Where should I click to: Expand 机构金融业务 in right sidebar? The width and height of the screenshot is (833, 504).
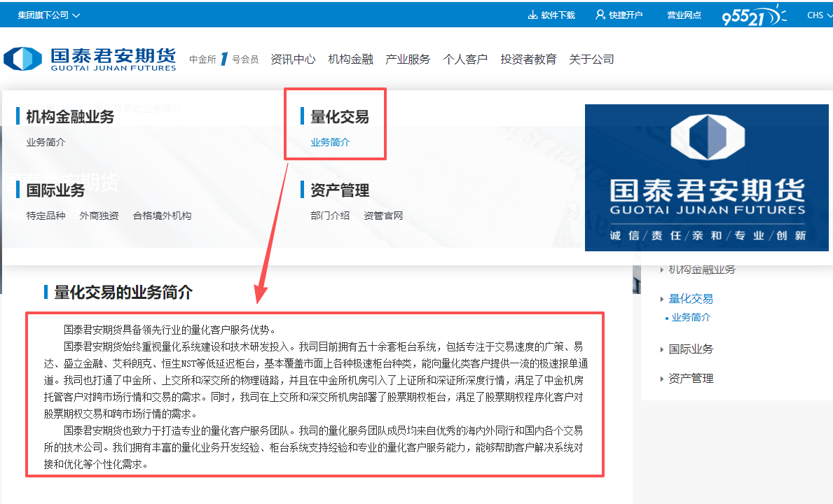coord(701,269)
